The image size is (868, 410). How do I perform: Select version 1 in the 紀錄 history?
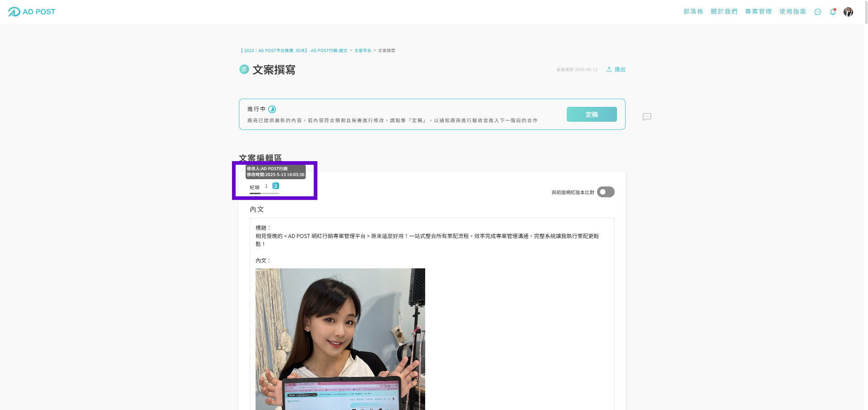(x=266, y=186)
